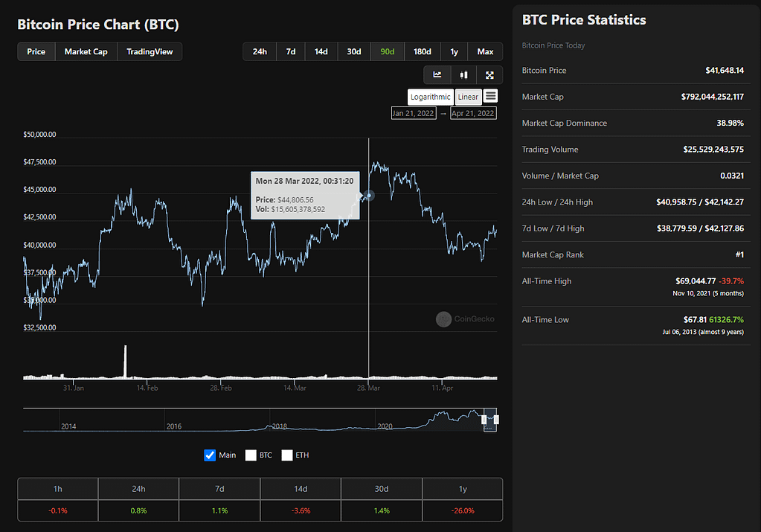
Task: Show the Max time range
Action: pyautogui.click(x=485, y=51)
